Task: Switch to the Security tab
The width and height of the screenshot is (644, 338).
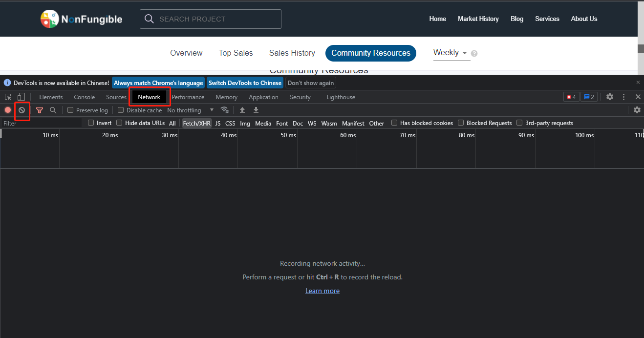Action: click(x=300, y=97)
